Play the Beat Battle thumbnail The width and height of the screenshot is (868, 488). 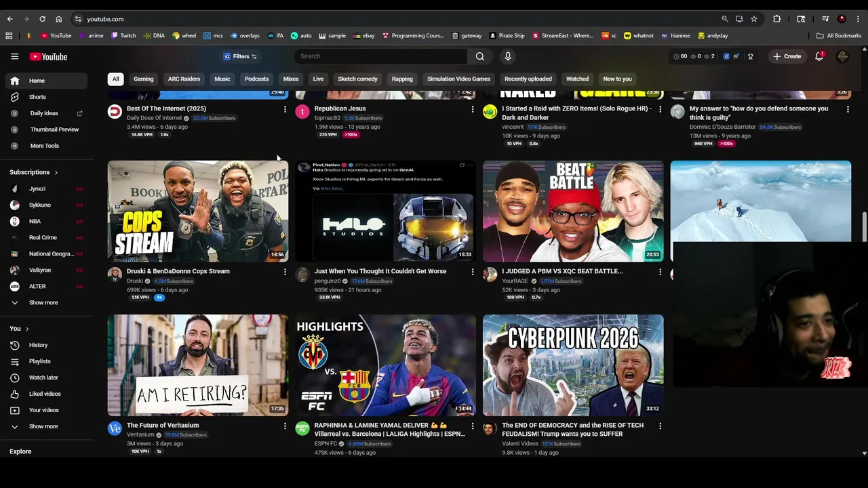[573, 211]
